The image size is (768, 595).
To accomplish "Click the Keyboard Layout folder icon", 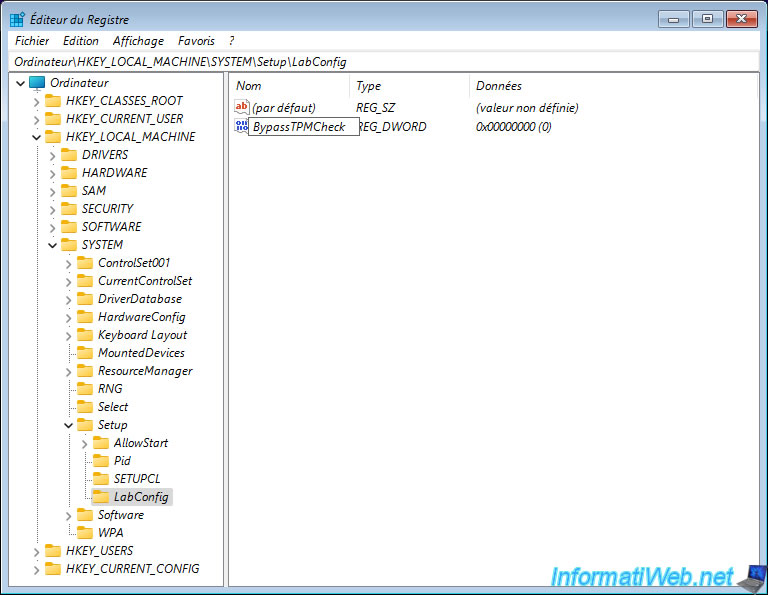I will [x=85, y=335].
